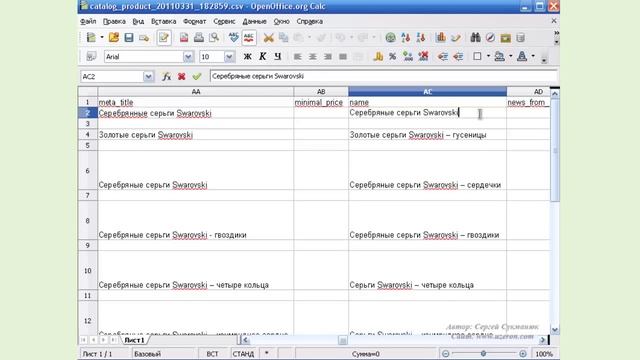The height and width of the screenshot is (360, 640).
Task: Click the Document as E-mail icon
Action: pyautogui.click(x=144, y=38)
